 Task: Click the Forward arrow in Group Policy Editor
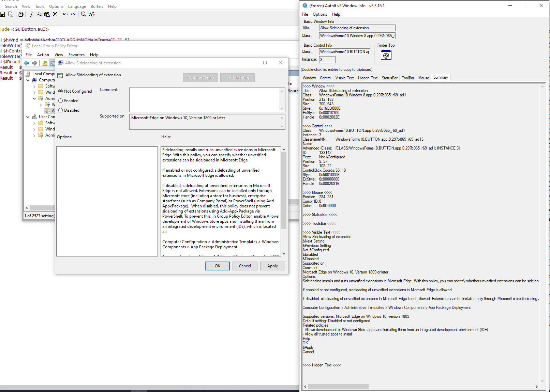pos(34,63)
